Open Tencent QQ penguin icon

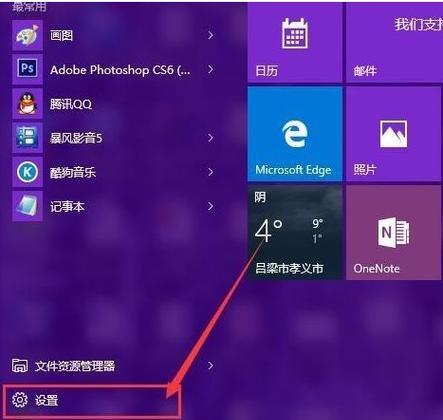[x=27, y=104]
